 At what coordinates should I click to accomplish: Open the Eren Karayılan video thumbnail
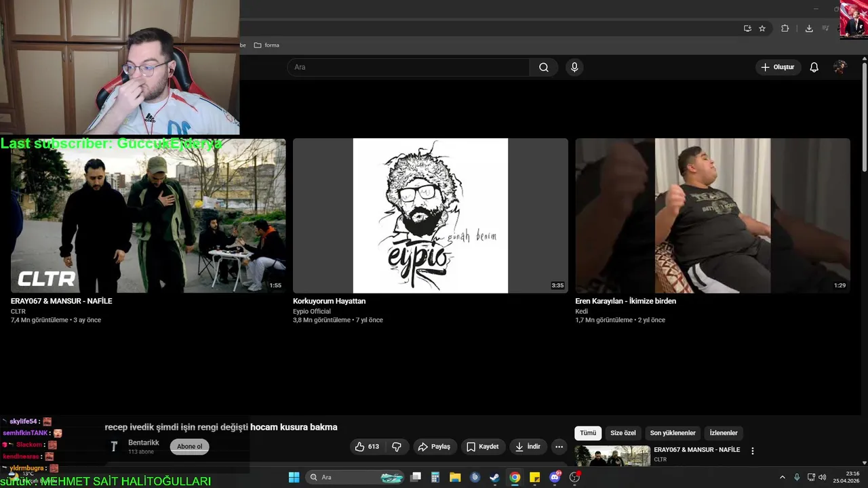coord(713,216)
